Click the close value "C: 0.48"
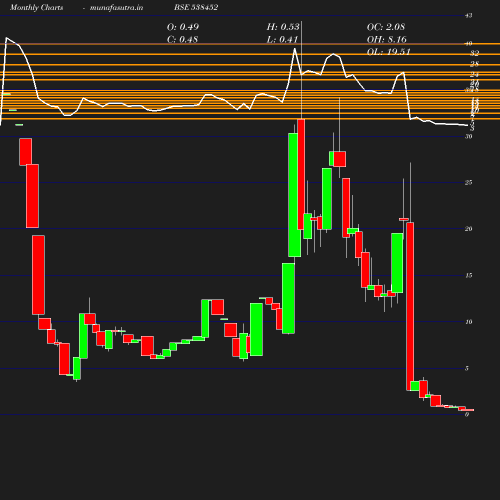This screenshot has height=500, width=500. (182, 40)
